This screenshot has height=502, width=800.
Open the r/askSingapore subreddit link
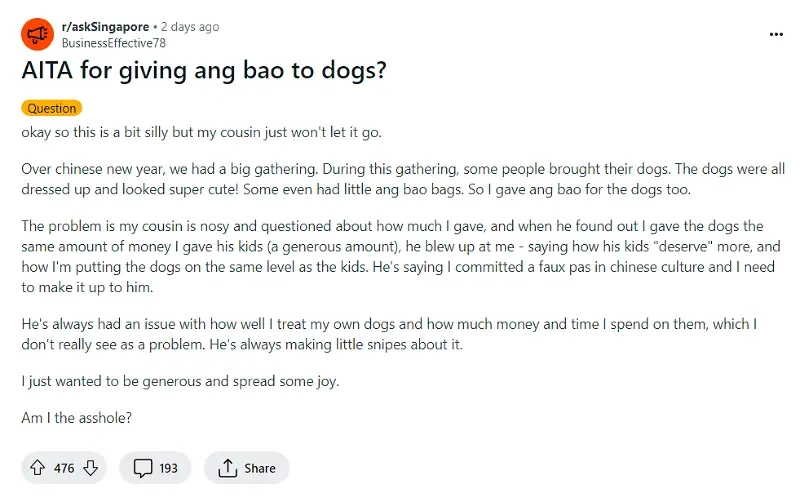(x=105, y=27)
